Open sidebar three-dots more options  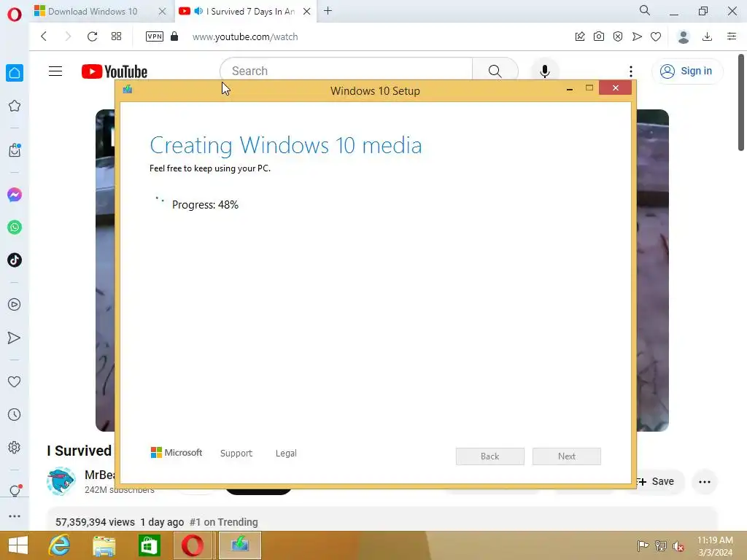15,516
